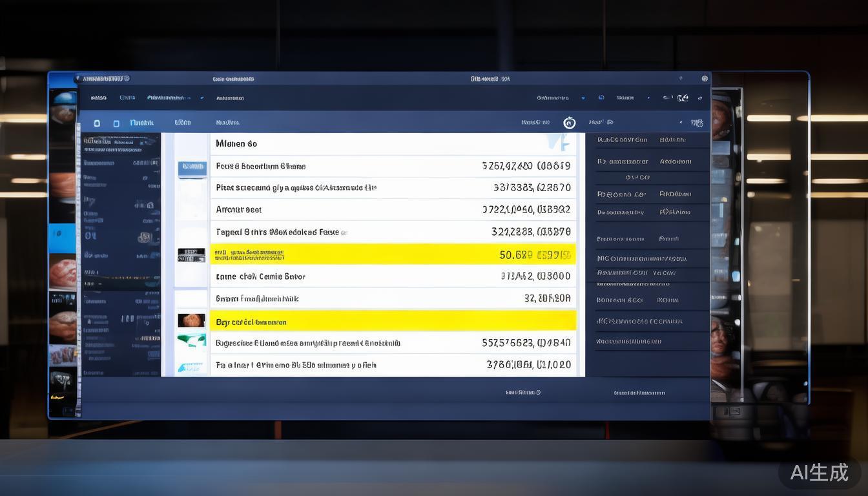Click the blue circular icon in top navigation
Screen dimensions: 868x496
(601, 98)
